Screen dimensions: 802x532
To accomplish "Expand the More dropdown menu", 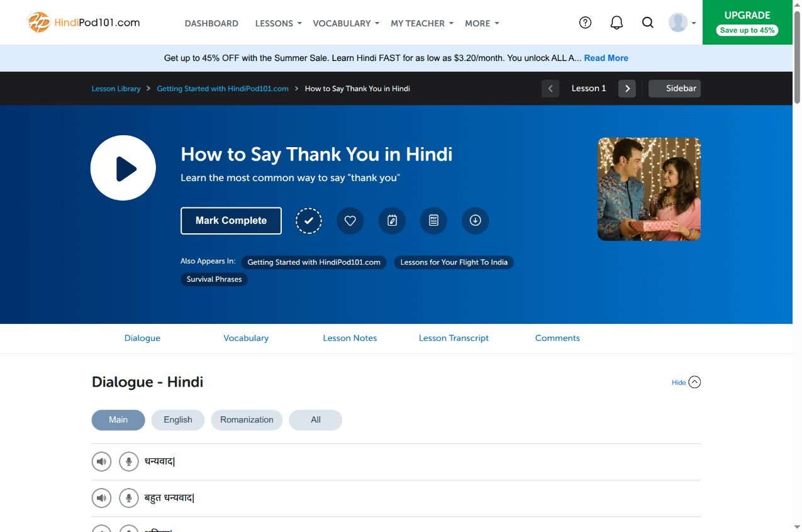I will (482, 23).
